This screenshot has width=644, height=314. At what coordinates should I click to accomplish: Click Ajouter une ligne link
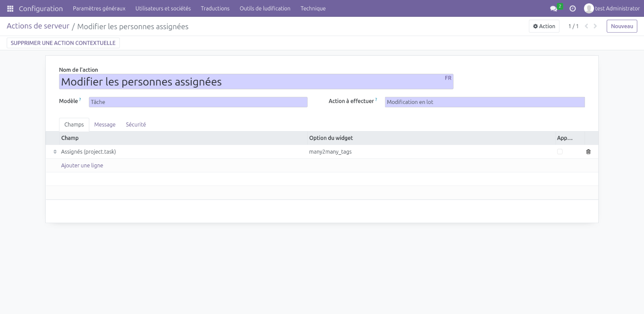point(82,166)
